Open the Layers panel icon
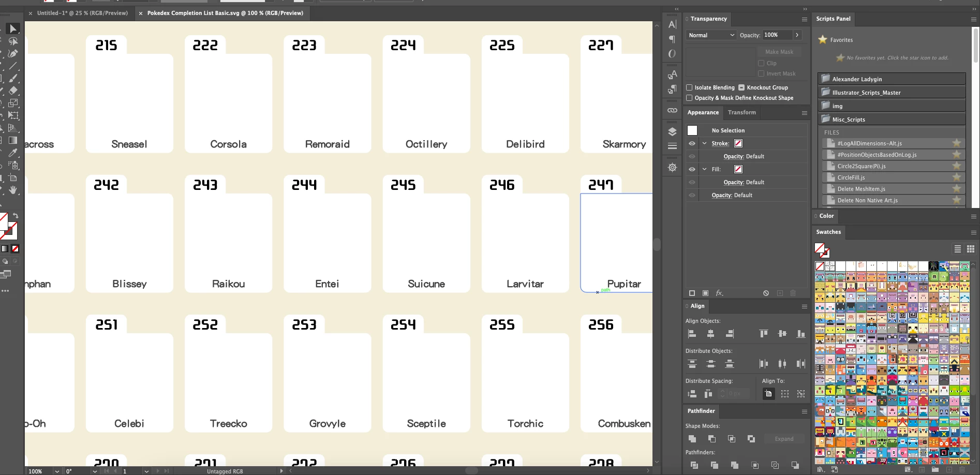This screenshot has height=475, width=980. 672,131
